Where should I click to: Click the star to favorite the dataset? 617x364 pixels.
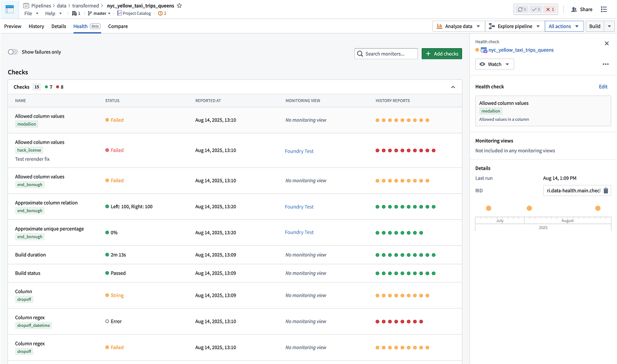click(x=179, y=6)
